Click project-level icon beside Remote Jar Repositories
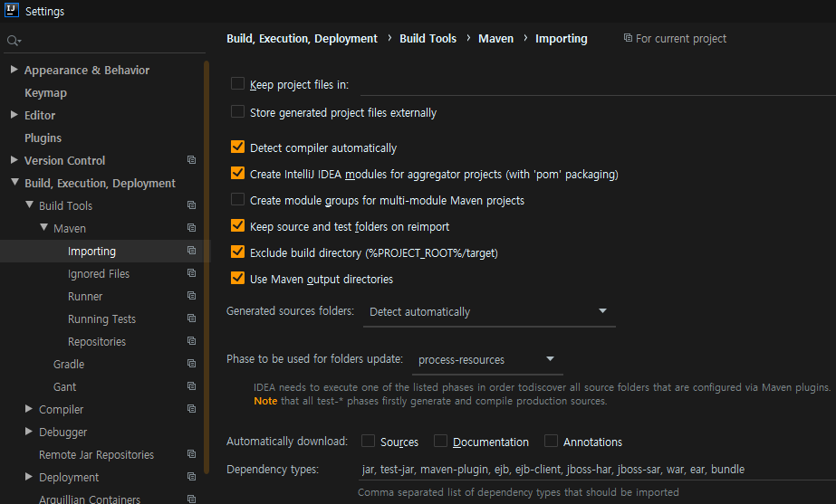Image resolution: width=836 pixels, height=504 pixels. click(x=191, y=454)
